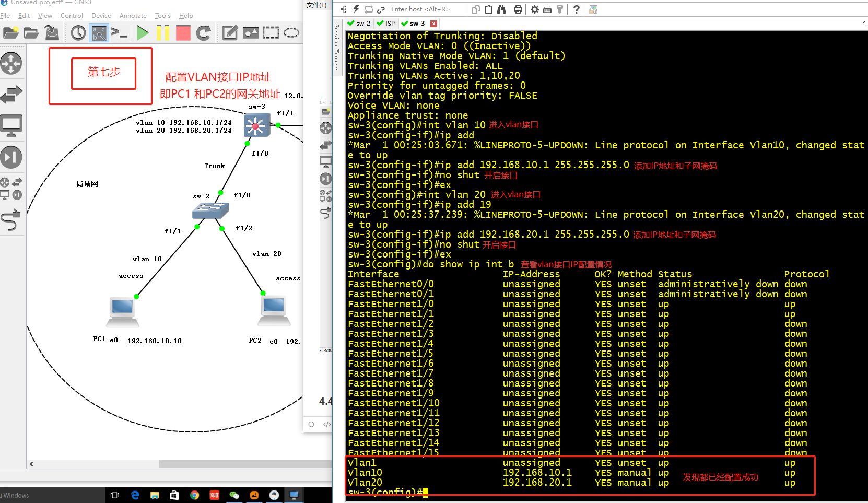Select the add note tool
868x503 pixels.
[230, 33]
